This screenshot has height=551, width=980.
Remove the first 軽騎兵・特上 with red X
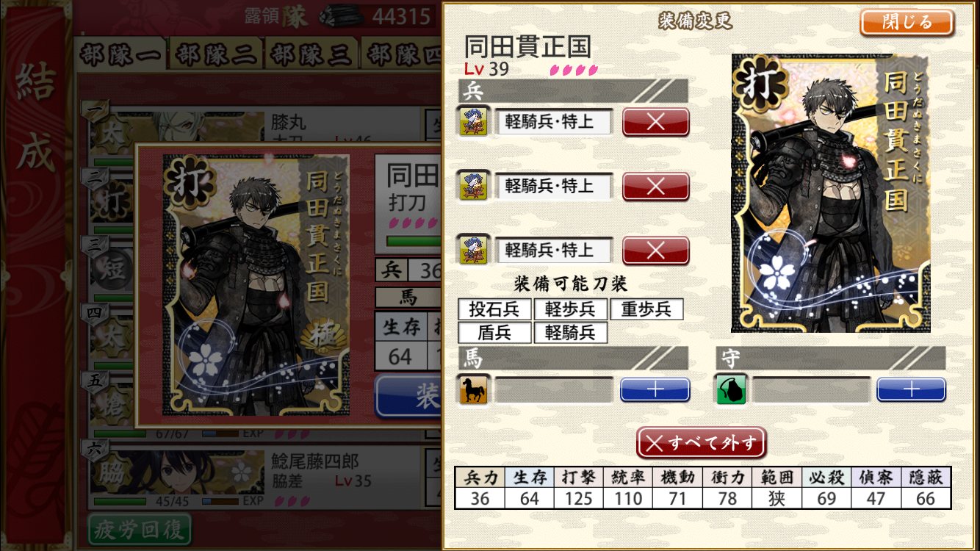coord(655,122)
